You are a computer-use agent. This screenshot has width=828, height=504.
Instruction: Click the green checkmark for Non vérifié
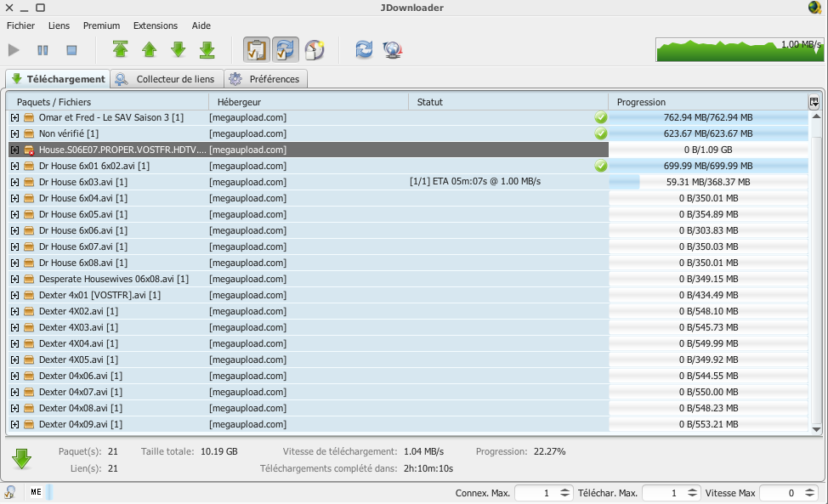(x=601, y=133)
